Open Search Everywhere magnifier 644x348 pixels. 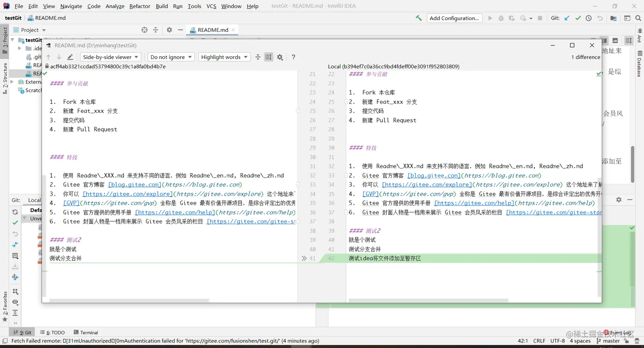pos(638,18)
